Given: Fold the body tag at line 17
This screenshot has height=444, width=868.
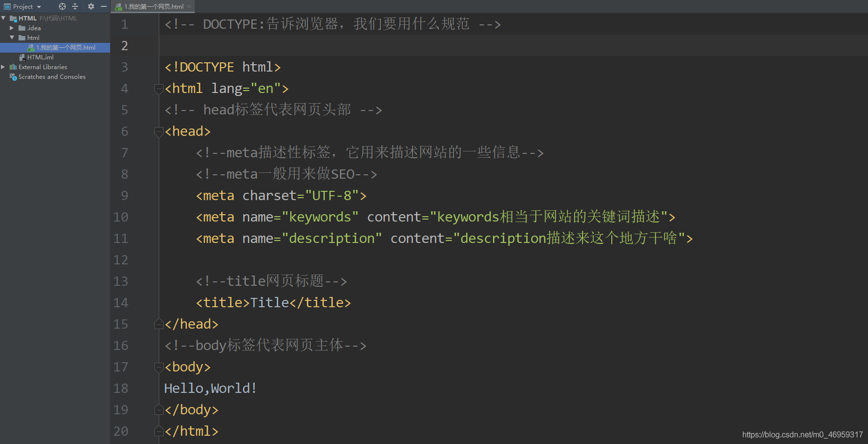Looking at the screenshot, I should 158,367.
